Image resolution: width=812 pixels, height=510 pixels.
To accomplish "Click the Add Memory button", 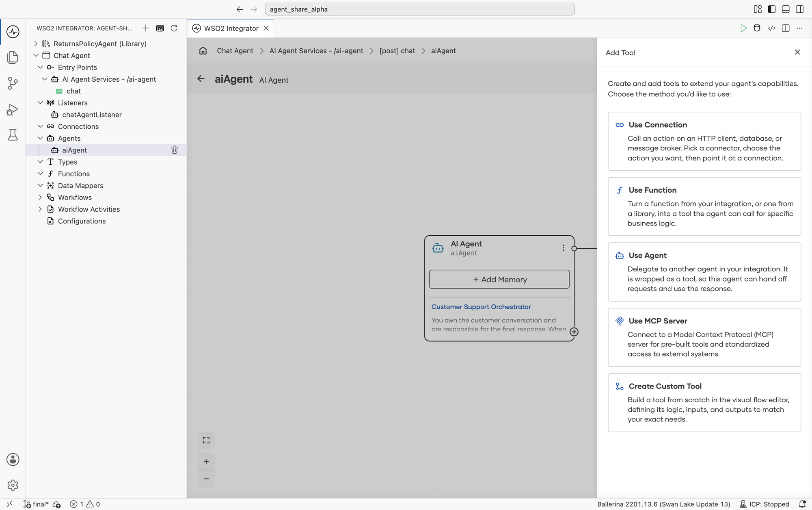I will 499,279.
